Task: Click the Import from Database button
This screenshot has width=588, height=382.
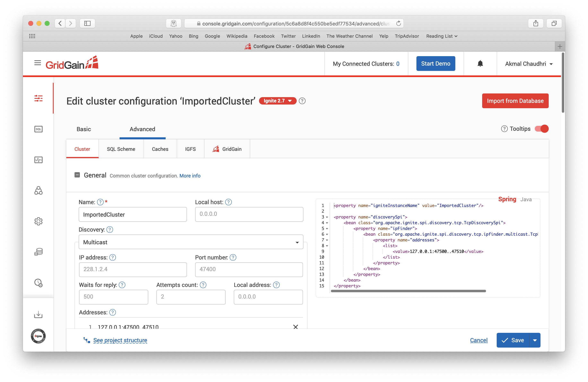Action: pos(515,101)
